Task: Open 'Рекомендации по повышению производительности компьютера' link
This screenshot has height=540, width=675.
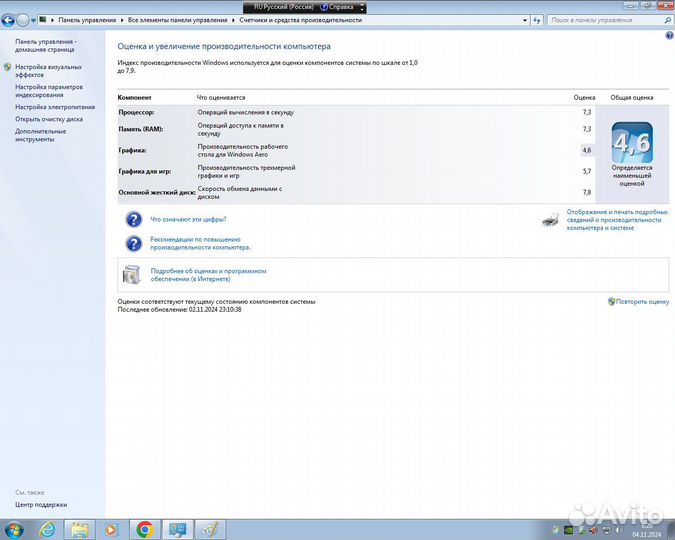Action: tap(200, 243)
